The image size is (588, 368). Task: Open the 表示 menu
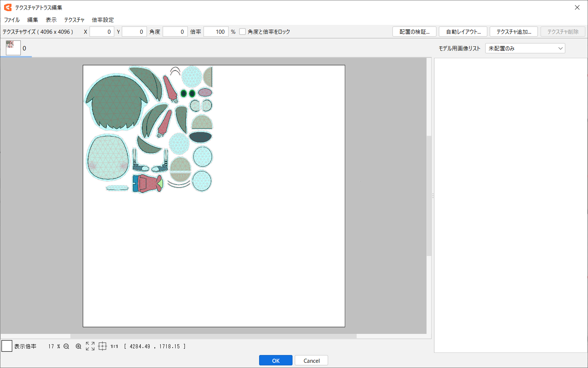pos(51,20)
